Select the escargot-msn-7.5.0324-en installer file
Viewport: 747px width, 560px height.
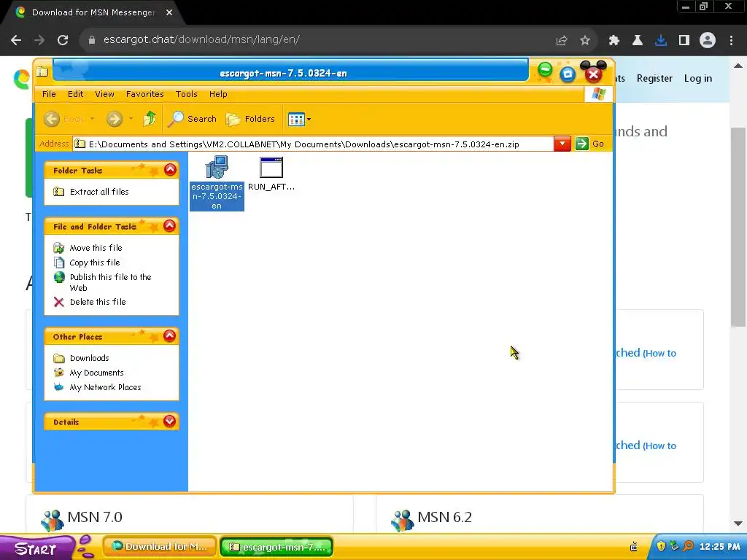point(217,183)
